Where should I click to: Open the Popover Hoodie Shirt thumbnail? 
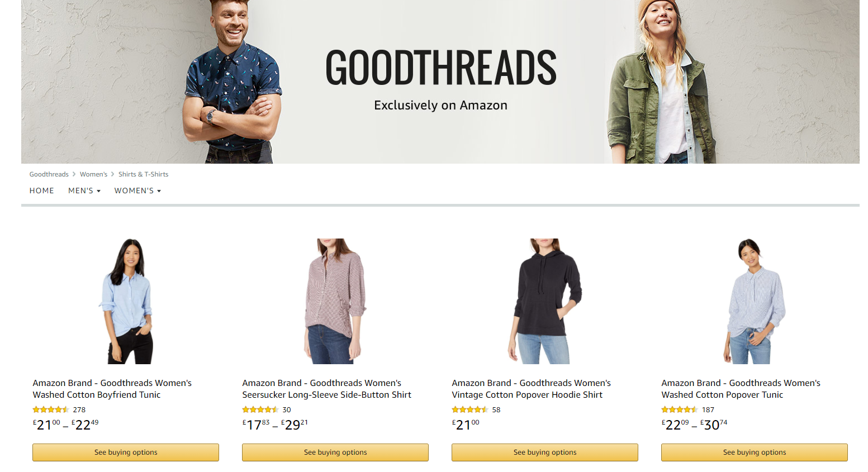(x=545, y=301)
